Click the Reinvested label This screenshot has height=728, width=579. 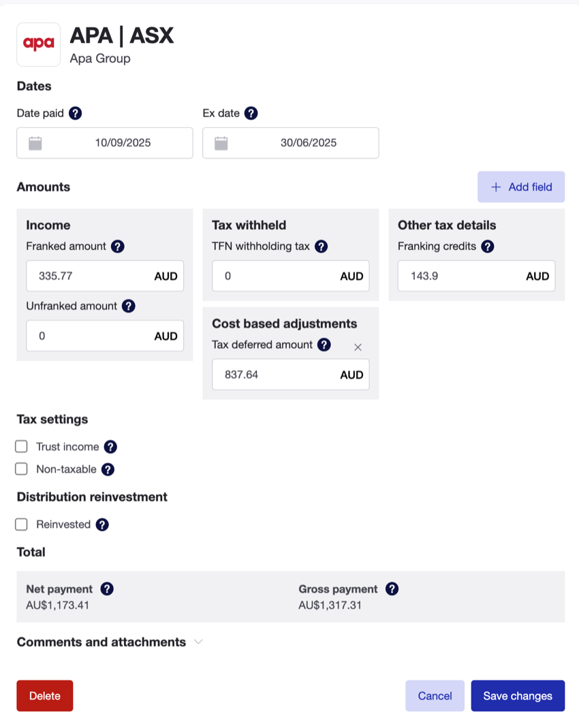coord(63,524)
